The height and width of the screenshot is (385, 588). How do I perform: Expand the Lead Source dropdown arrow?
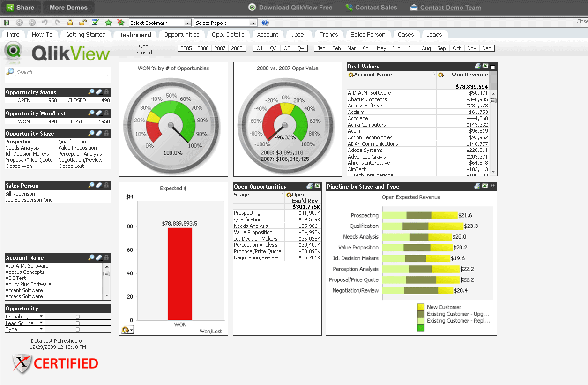pos(41,323)
